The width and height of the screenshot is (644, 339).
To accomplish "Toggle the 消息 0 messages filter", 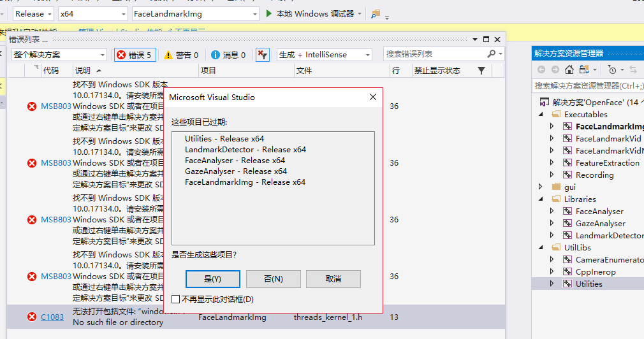I will click(x=229, y=55).
